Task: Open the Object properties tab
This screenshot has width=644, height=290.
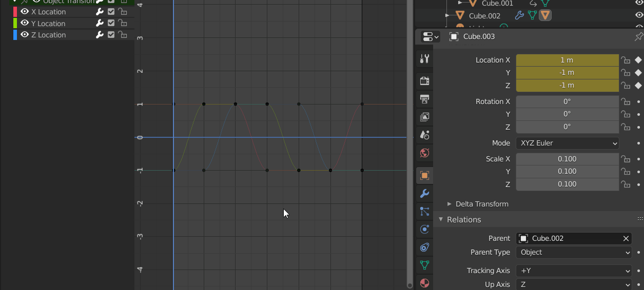Action: coord(424,175)
